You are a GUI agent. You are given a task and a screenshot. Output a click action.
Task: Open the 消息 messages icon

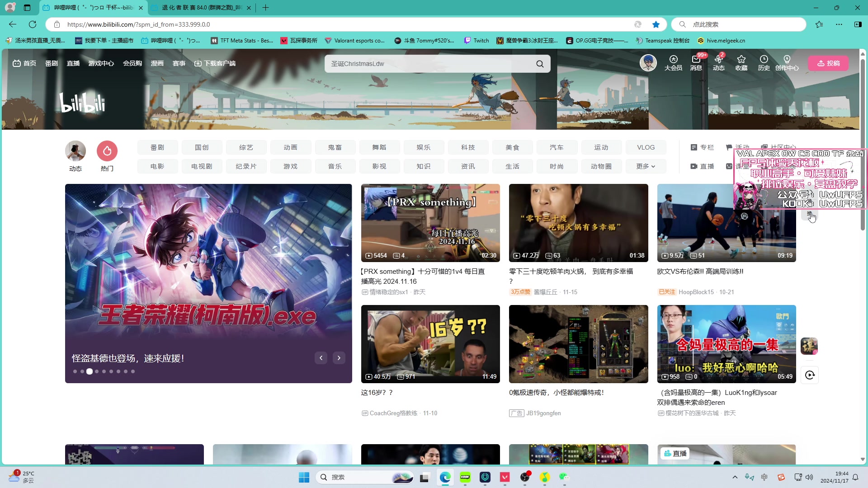(696, 63)
